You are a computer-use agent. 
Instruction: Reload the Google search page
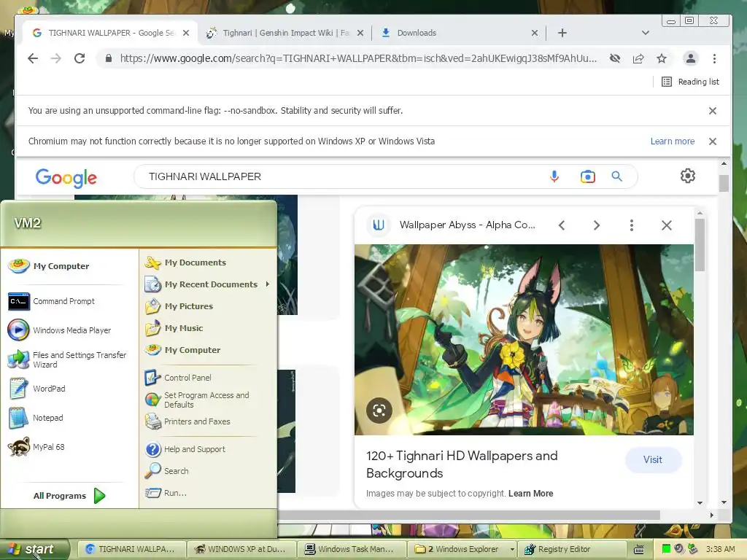click(x=80, y=58)
